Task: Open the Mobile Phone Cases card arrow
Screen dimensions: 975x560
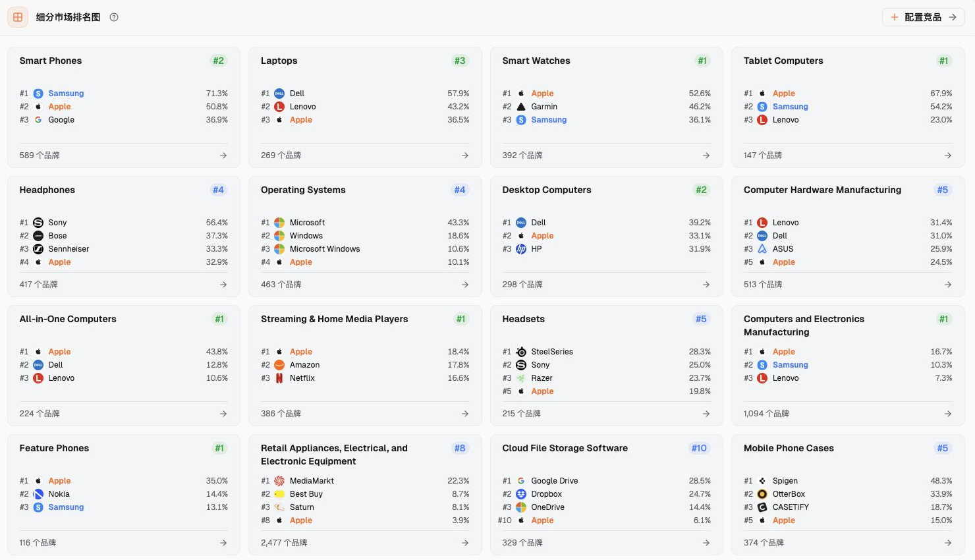Action: (948, 543)
